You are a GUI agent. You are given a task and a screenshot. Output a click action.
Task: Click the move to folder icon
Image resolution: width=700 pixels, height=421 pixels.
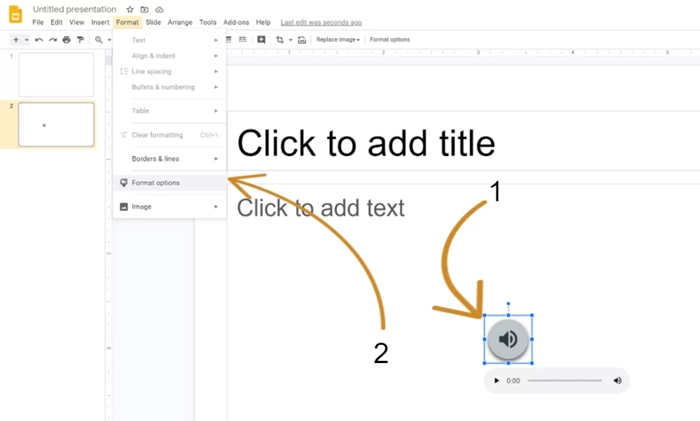click(x=145, y=9)
